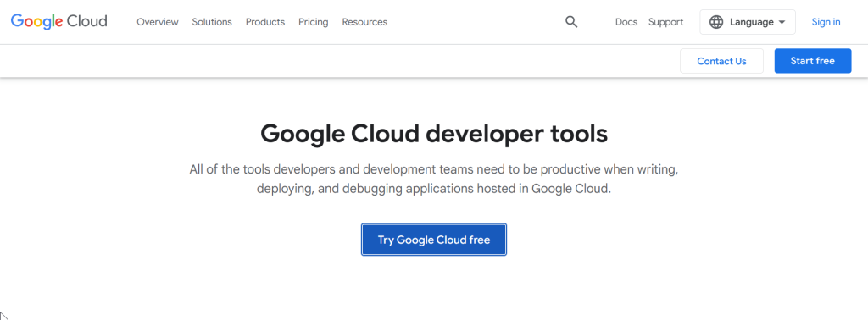Open the Solutions menu
The height and width of the screenshot is (320, 868).
(x=212, y=22)
